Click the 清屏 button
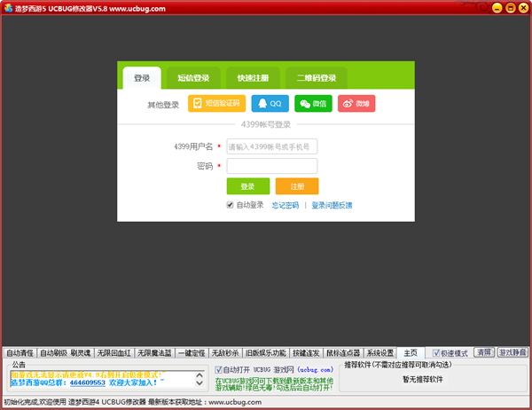 click(484, 352)
